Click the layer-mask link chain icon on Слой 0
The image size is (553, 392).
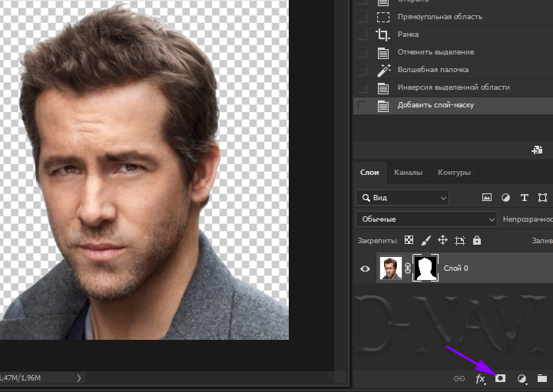[x=408, y=268]
